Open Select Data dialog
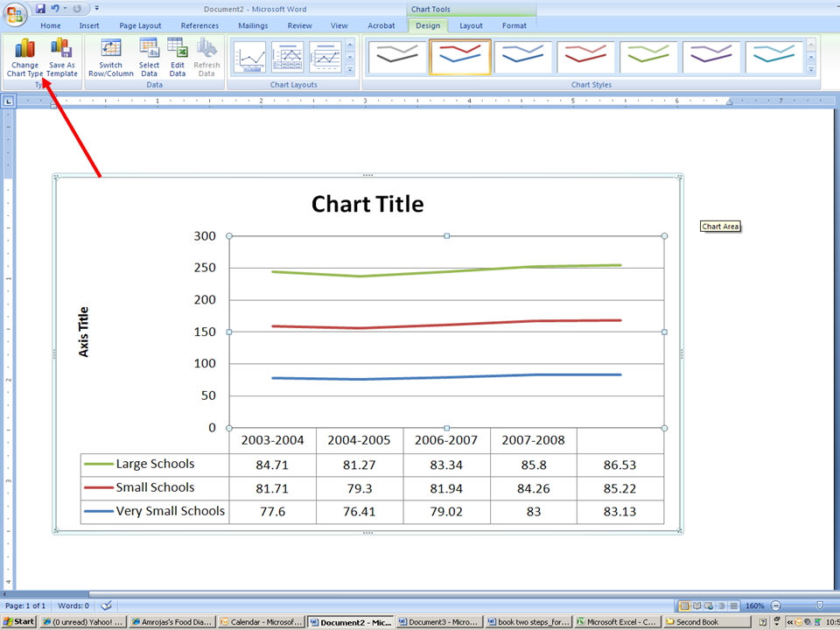Viewport: 840px width, 630px height. [x=149, y=58]
